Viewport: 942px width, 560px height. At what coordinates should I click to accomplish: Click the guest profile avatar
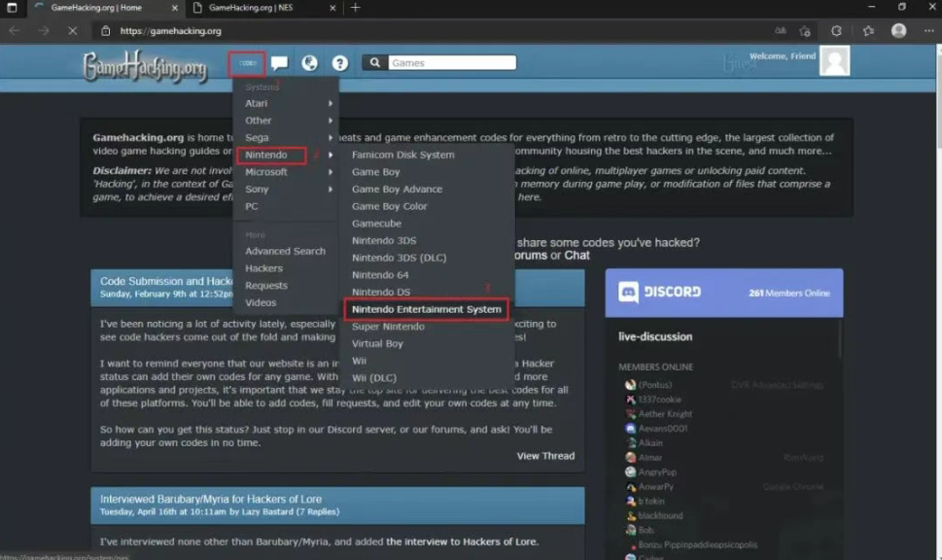click(834, 60)
